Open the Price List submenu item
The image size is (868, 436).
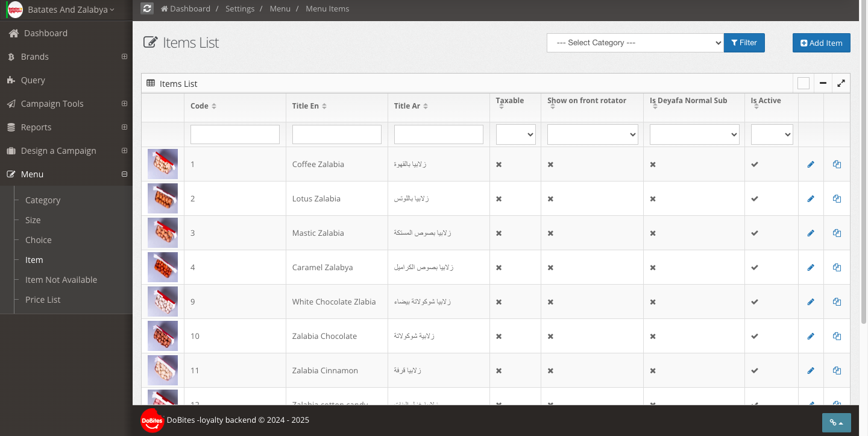[x=43, y=300]
